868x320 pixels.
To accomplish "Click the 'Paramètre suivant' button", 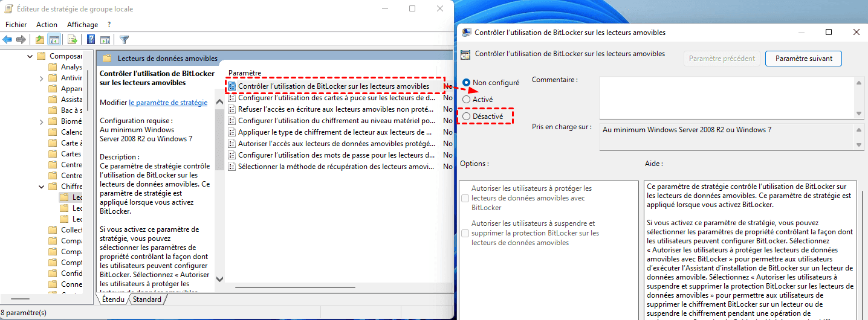I will [x=804, y=59].
